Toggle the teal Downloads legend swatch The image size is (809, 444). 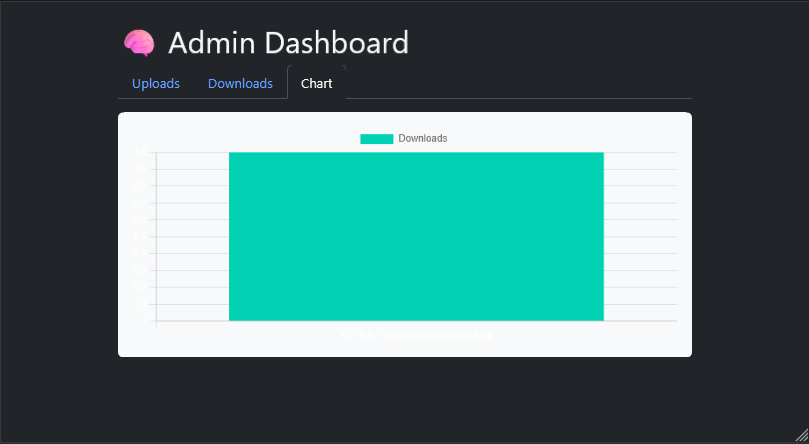tap(376, 138)
